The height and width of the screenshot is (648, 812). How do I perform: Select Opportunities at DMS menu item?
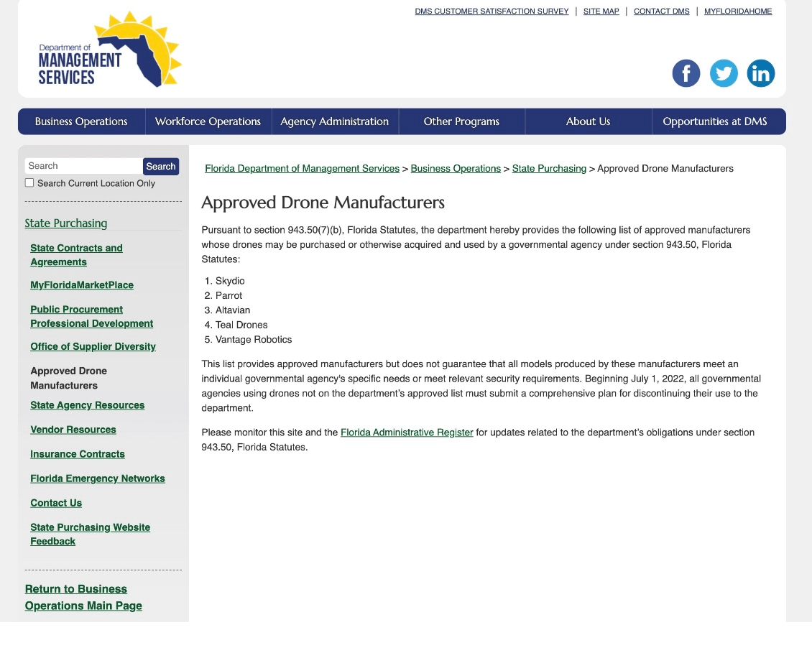[x=714, y=121]
